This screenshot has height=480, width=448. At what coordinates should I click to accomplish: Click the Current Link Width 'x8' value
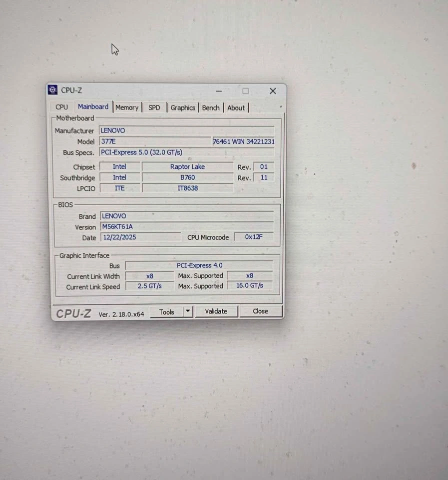tap(149, 276)
